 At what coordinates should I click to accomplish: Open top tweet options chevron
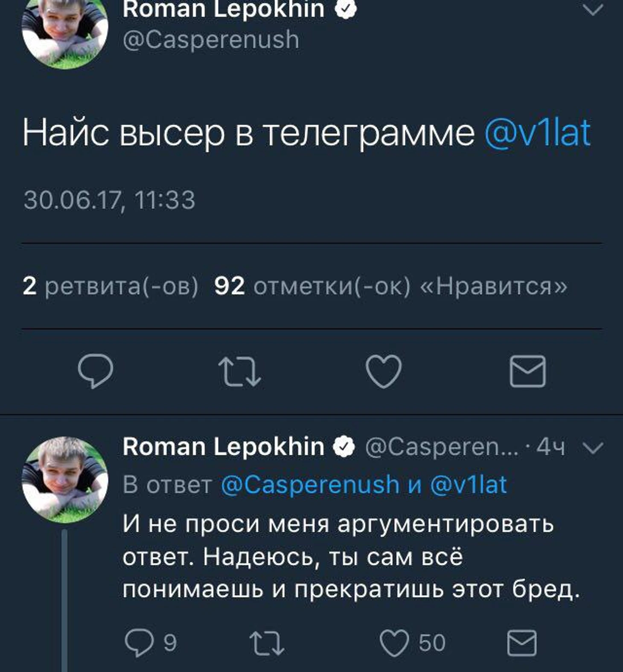(593, 9)
